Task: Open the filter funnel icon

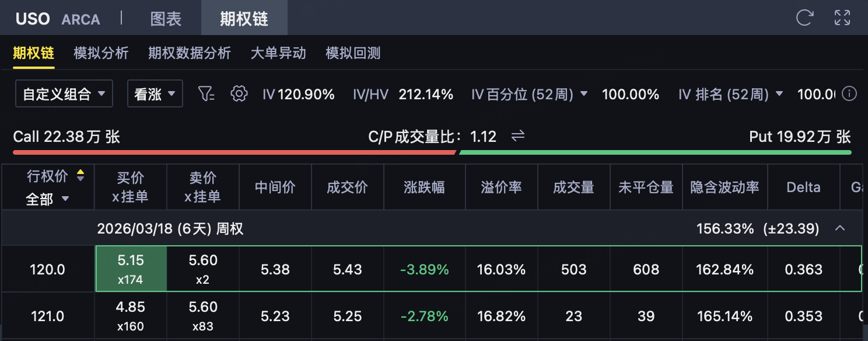Action: pyautogui.click(x=206, y=93)
